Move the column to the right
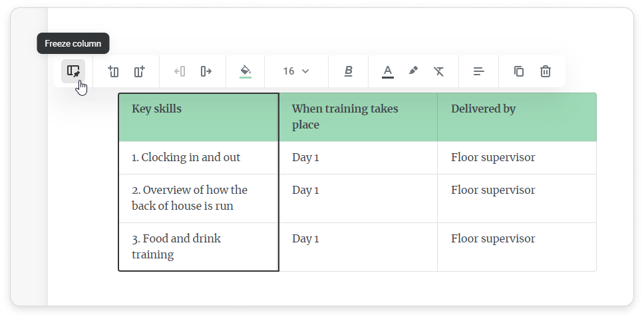644x319 pixels. click(x=206, y=71)
